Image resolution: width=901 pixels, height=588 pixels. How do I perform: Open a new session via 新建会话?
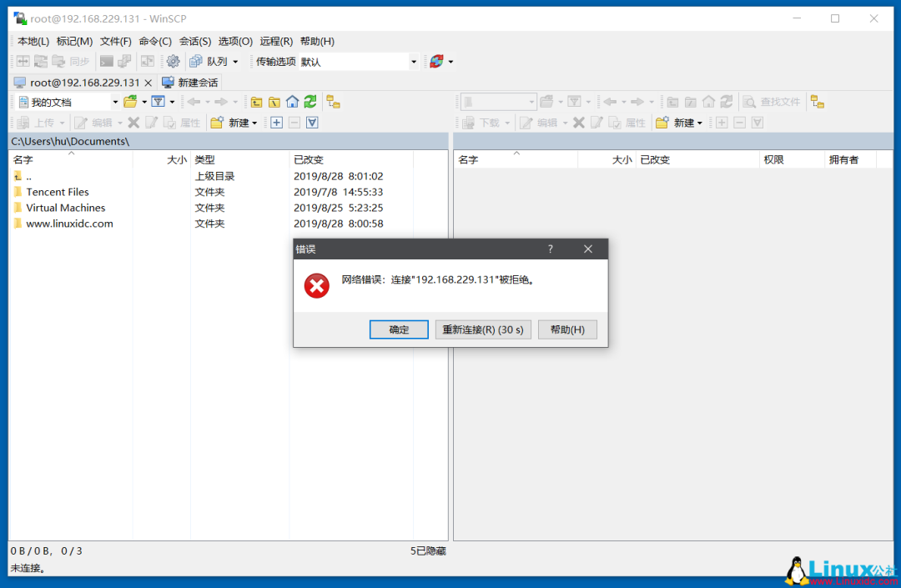[190, 82]
